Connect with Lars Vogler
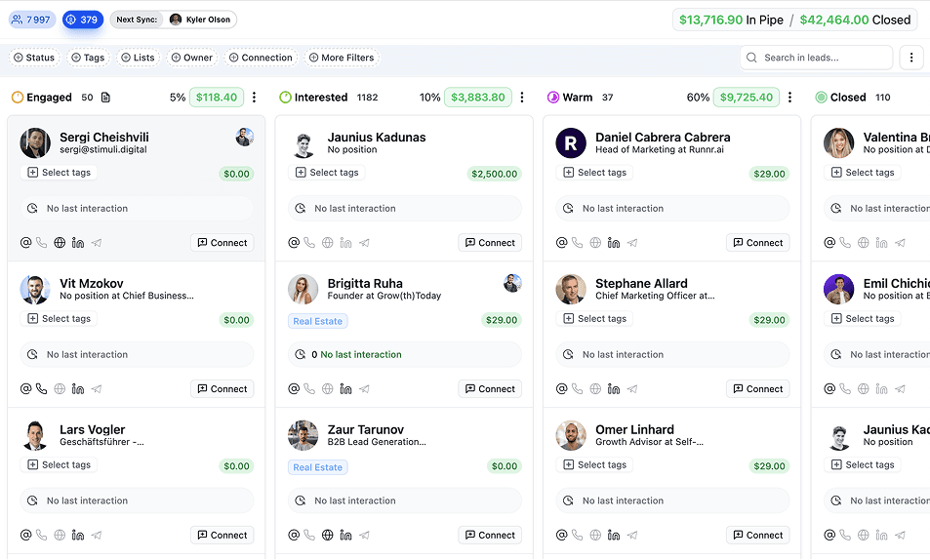Viewport: 930px width, 560px height. (222, 535)
